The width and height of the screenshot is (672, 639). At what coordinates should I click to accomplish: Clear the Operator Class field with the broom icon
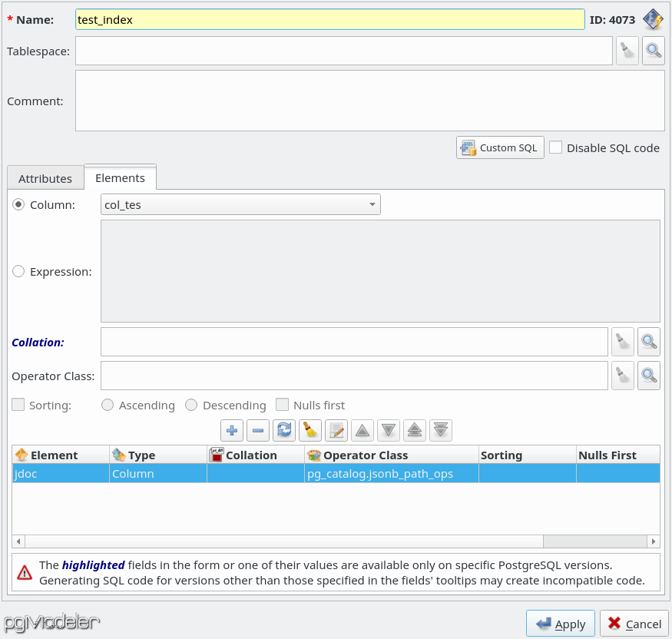pyautogui.click(x=623, y=376)
